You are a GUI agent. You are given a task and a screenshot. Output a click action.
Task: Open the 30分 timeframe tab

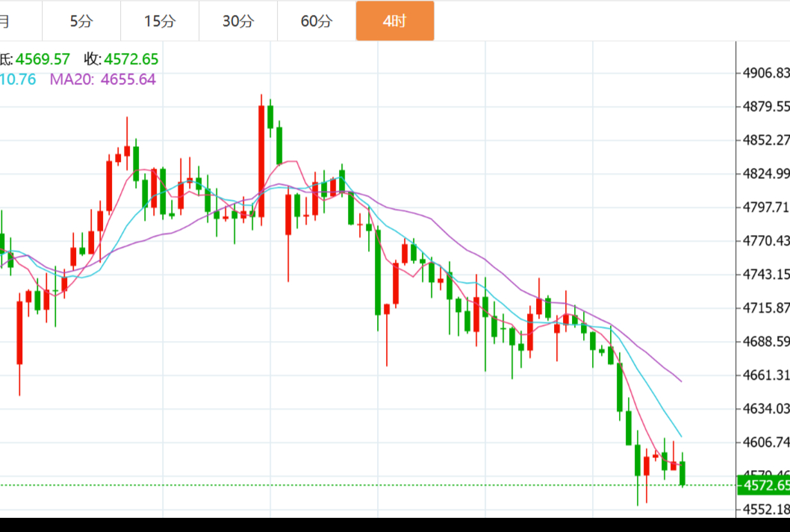pos(238,21)
